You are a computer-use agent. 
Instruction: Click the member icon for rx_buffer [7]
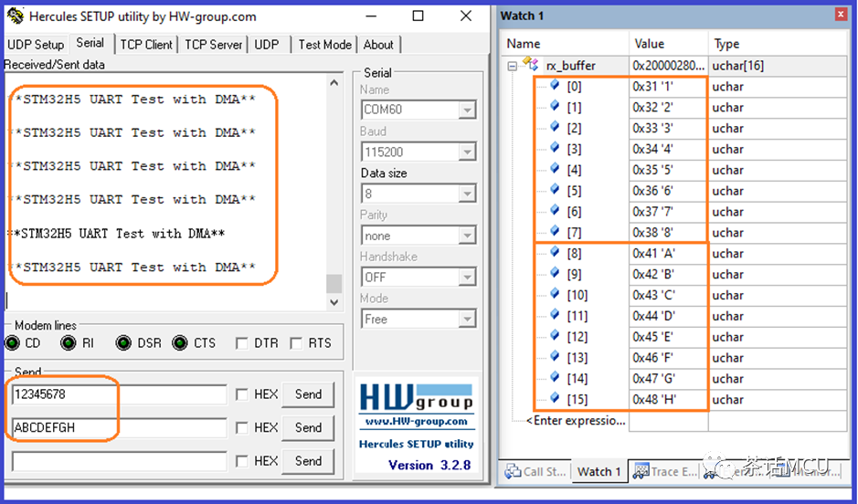[x=555, y=231]
